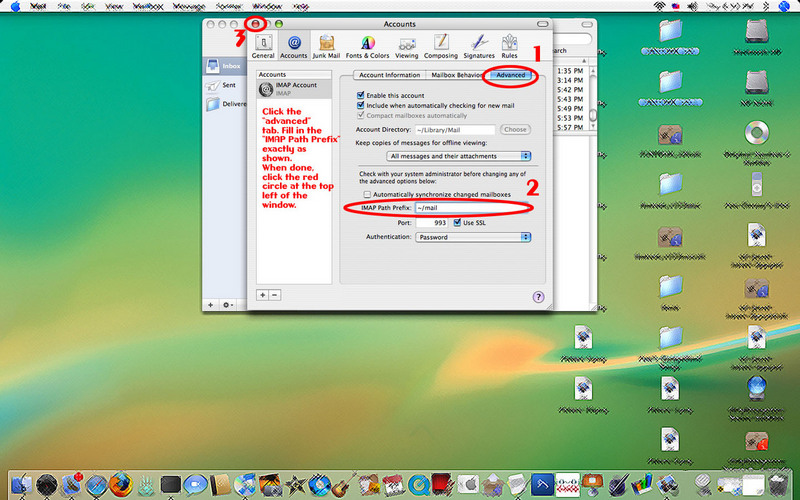This screenshot has width=800, height=500.
Task: Open Junk Mail preferences
Action: click(326, 45)
